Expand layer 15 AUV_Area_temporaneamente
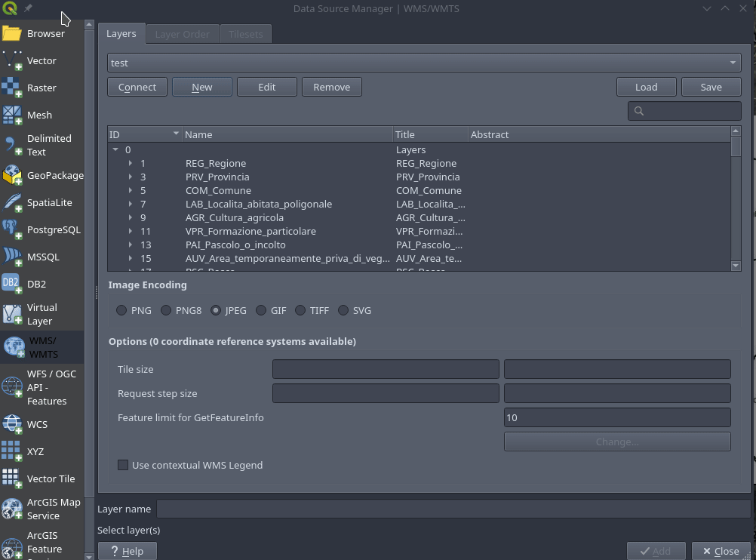 (131, 258)
